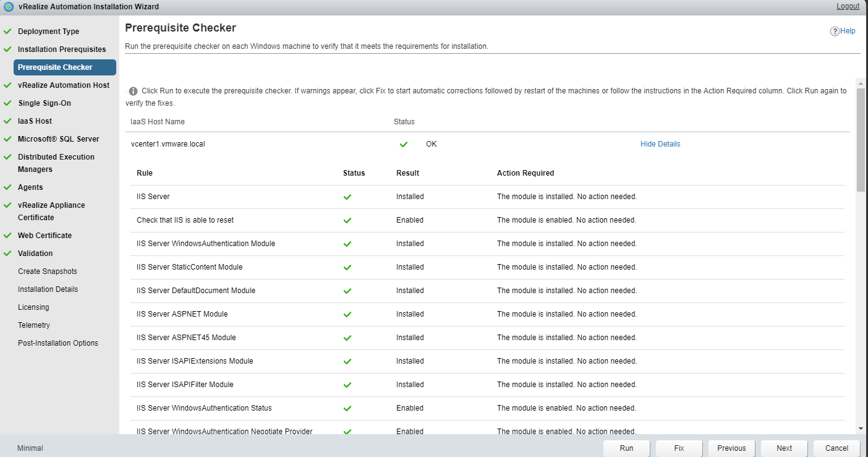Screen dimensions: 868x457
Task: Click status checkmark for IIS Server ASPNET45 Module
Action: (347, 338)
